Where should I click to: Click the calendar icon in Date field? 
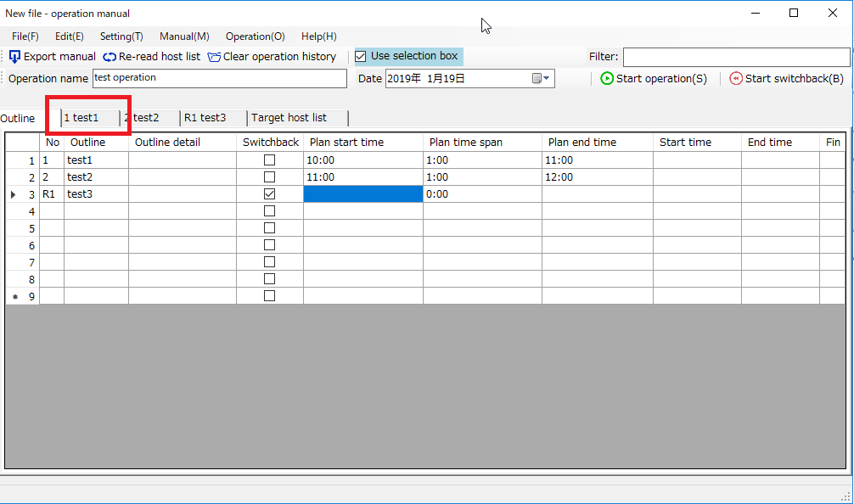(x=537, y=79)
